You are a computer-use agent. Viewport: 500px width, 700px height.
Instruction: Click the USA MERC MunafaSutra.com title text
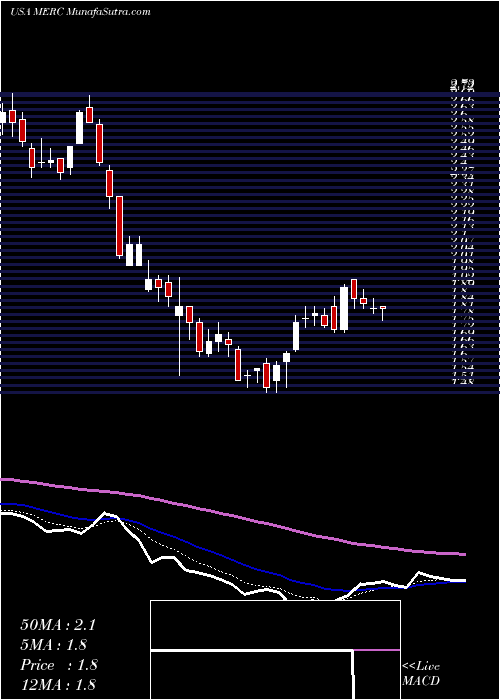point(80,12)
